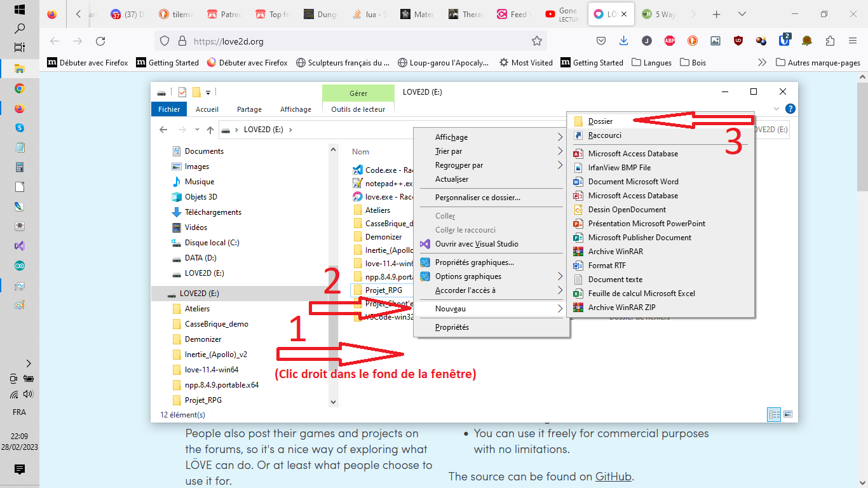Reload the love2d.org page
Viewport: 868px width, 488px height.
click(100, 41)
